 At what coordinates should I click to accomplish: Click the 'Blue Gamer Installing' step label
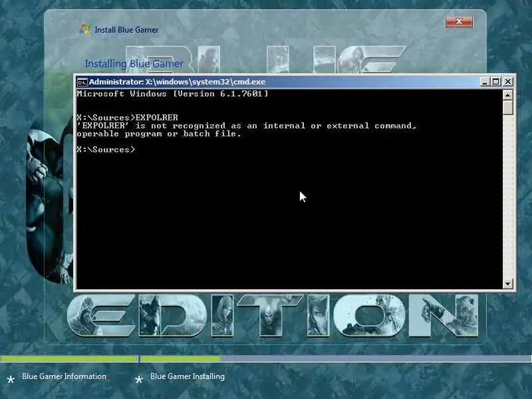(x=188, y=376)
